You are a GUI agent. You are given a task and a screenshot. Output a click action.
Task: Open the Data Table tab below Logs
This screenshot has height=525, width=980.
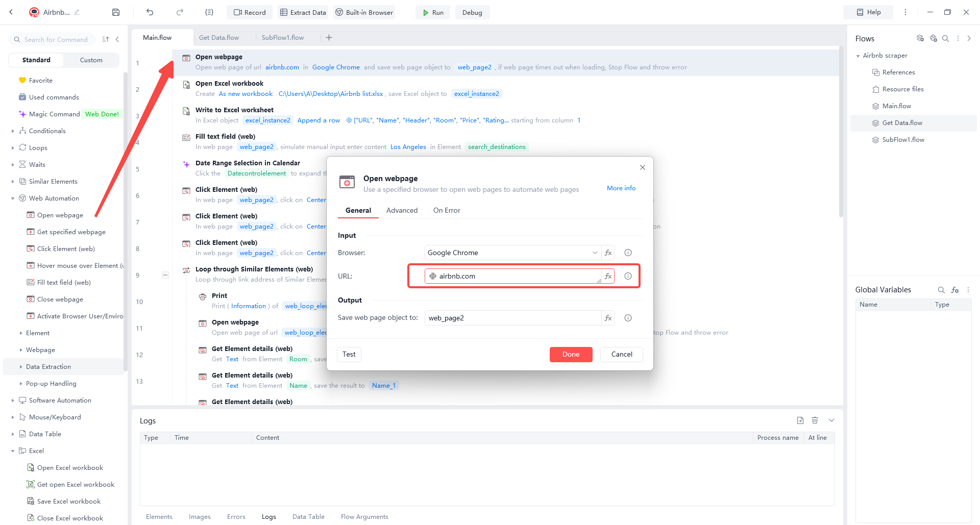point(308,516)
